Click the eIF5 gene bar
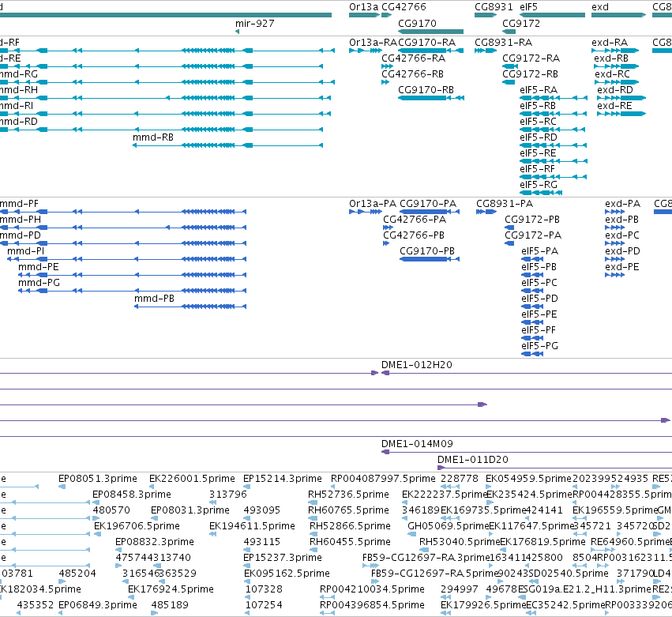The width and height of the screenshot is (672, 617). coord(552,15)
